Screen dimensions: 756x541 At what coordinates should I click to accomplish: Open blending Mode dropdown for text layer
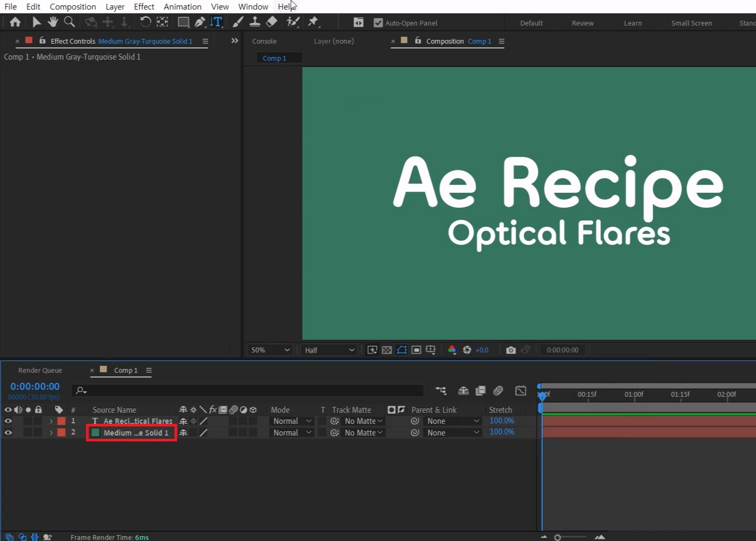292,421
